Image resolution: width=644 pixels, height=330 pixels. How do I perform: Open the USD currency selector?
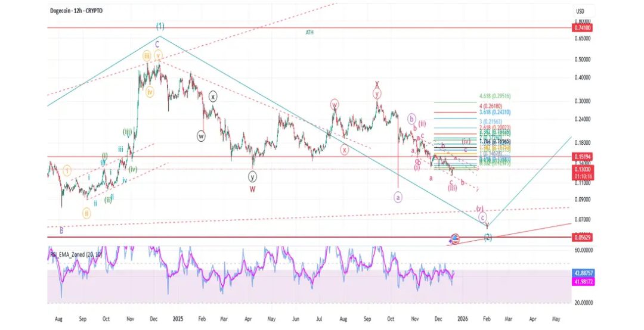pos(580,11)
